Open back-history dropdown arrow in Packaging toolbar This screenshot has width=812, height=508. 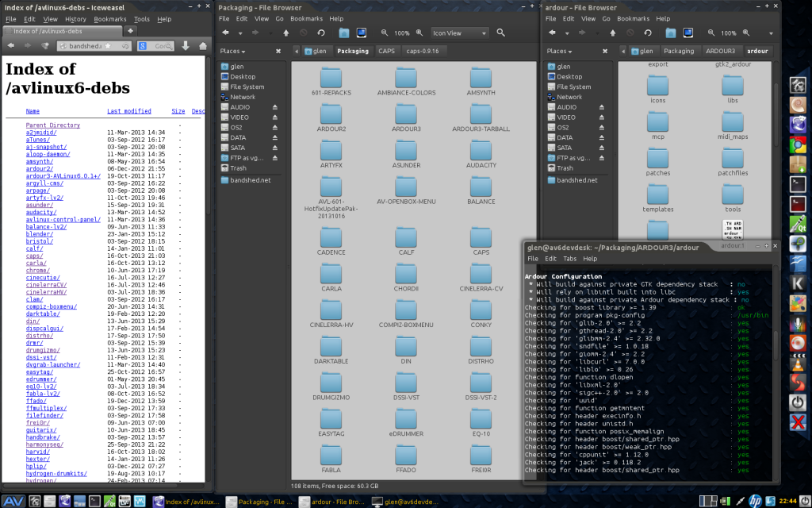[x=240, y=33]
